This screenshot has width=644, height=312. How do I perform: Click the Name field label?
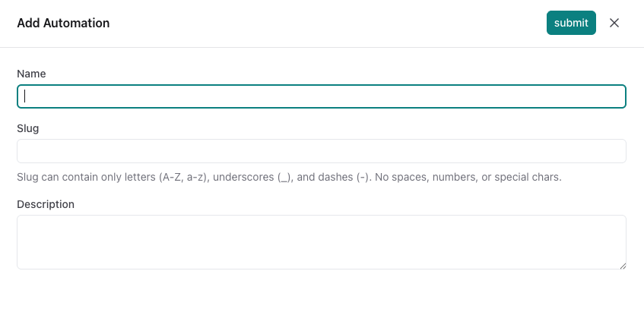click(x=31, y=74)
